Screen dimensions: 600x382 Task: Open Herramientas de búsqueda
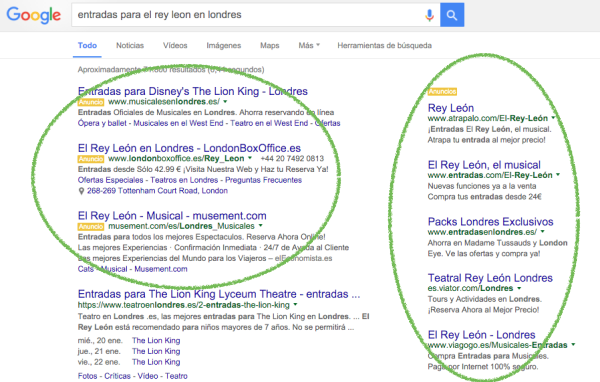point(385,46)
